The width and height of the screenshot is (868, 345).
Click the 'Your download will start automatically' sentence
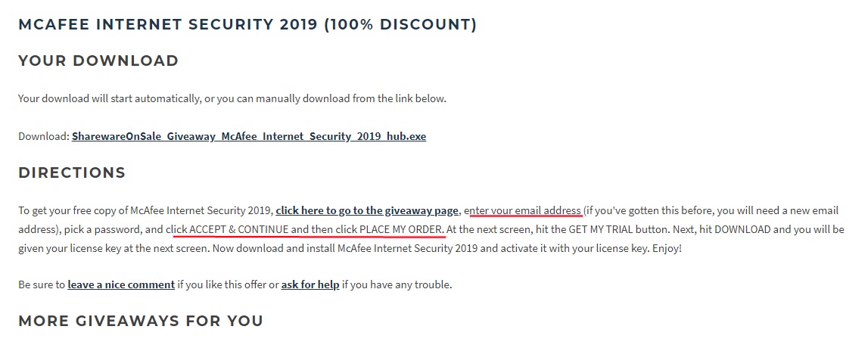pos(232,98)
